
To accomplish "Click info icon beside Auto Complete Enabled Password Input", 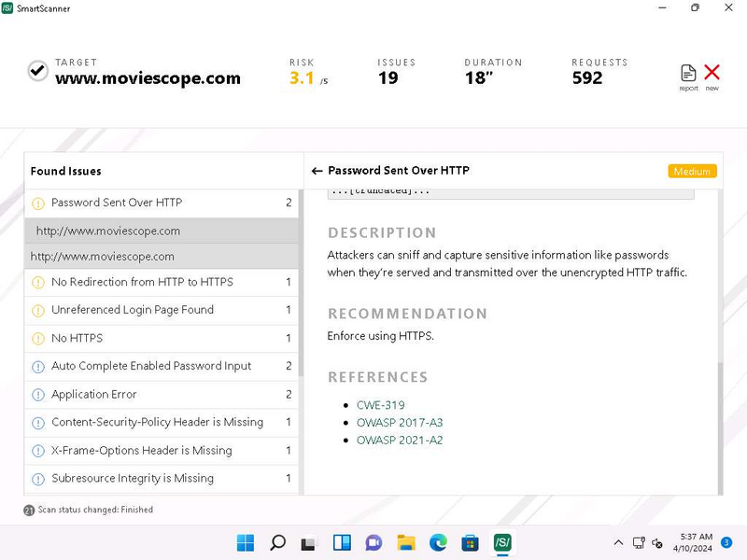I will click(x=38, y=367).
